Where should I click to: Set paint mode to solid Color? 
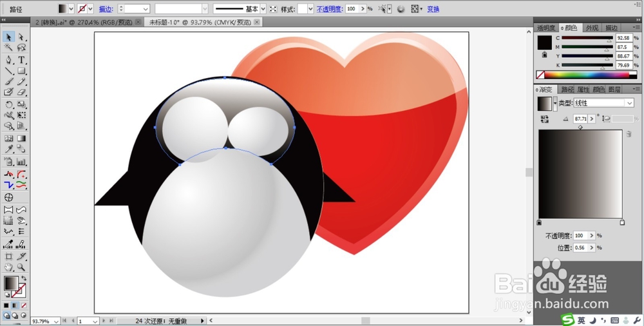pyautogui.click(x=6, y=305)
